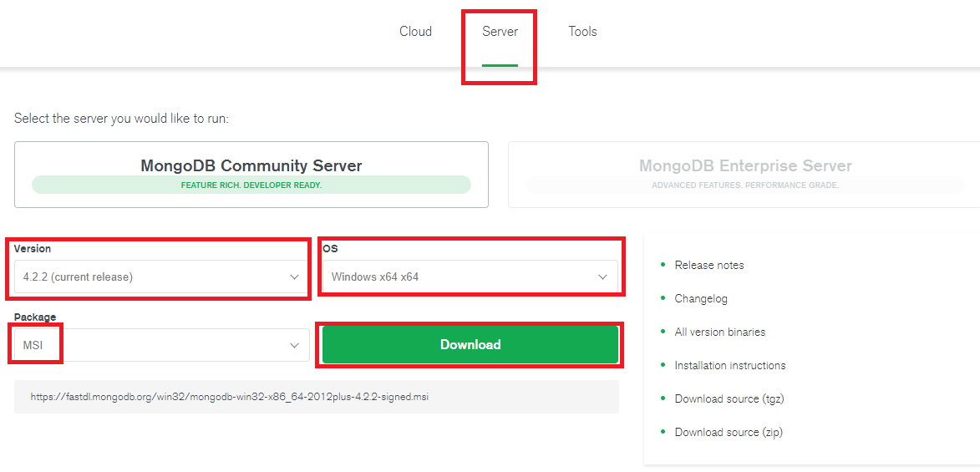
Task: Switch to the Cloud tab
Action: pos(415,31)
